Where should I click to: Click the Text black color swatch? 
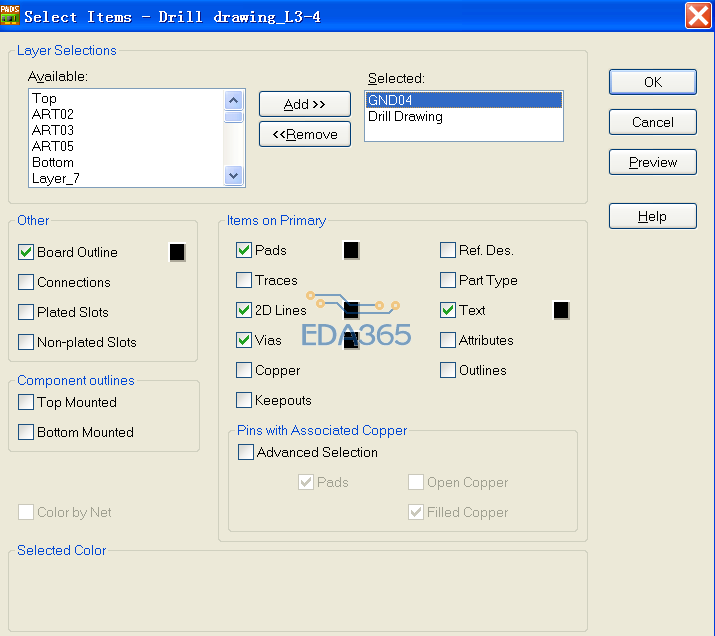click(561, 310)
